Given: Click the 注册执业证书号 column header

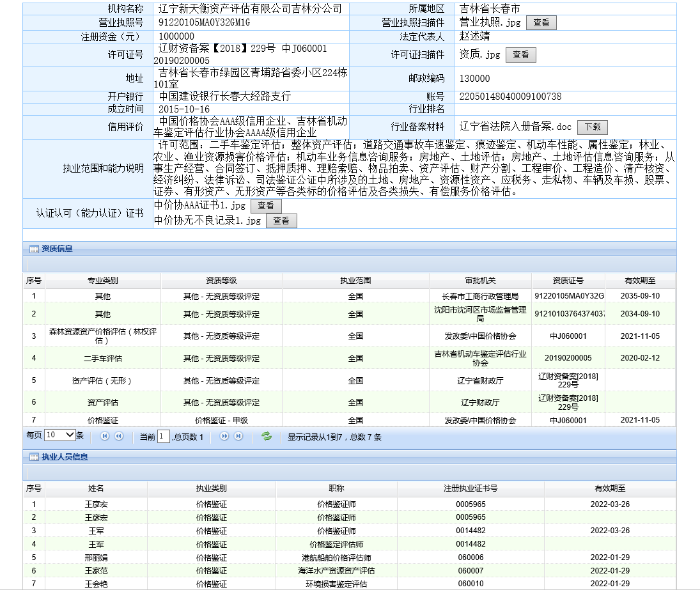Looking at the screenshot, I should 471,488.
